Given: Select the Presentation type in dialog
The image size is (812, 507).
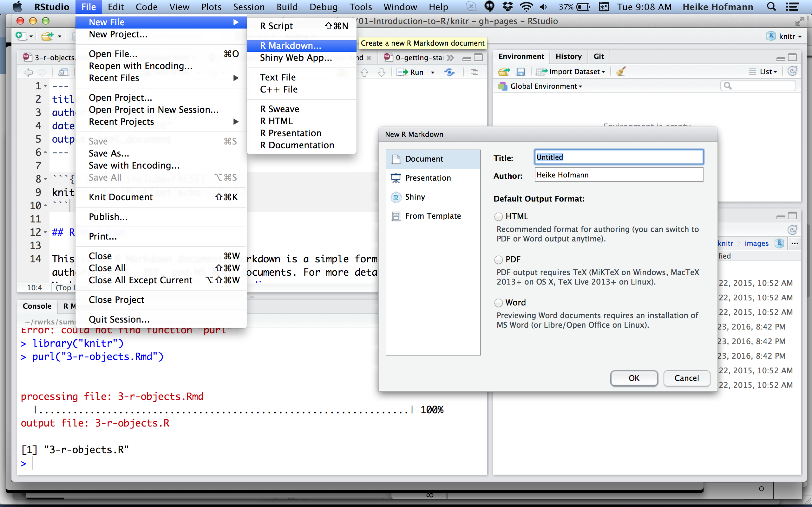Looking at the screenshot, I should coord(428,178).
